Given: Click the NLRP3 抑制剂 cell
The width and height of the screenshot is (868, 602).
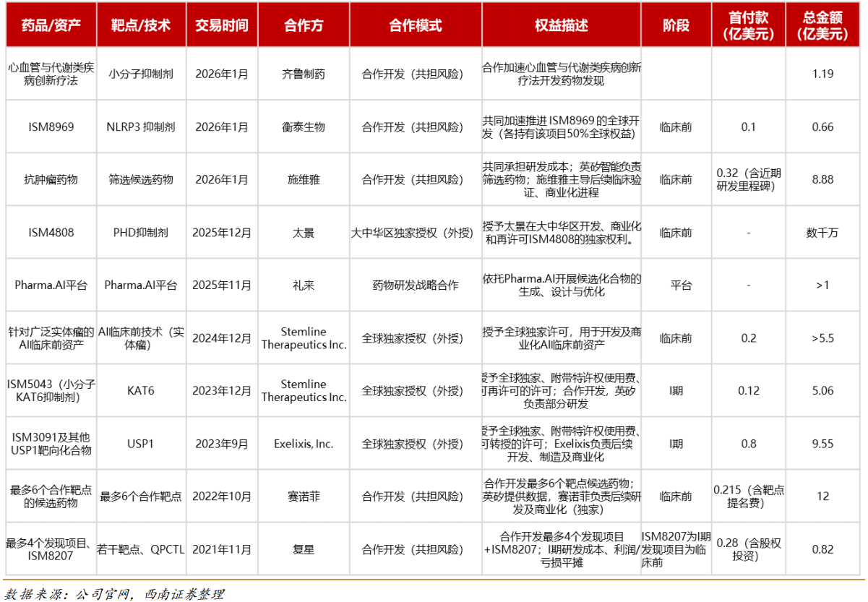Looking at the screenshot, I should coord(141,127).
